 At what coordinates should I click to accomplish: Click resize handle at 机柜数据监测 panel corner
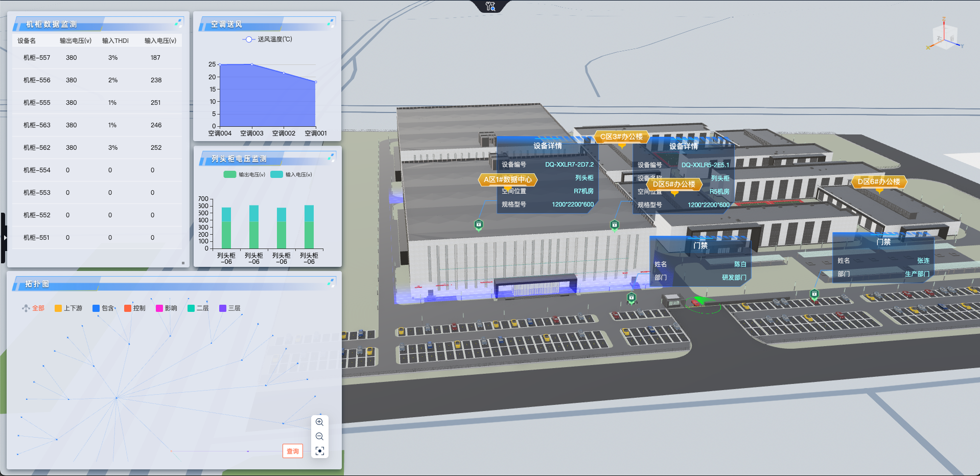pos(183,263)
